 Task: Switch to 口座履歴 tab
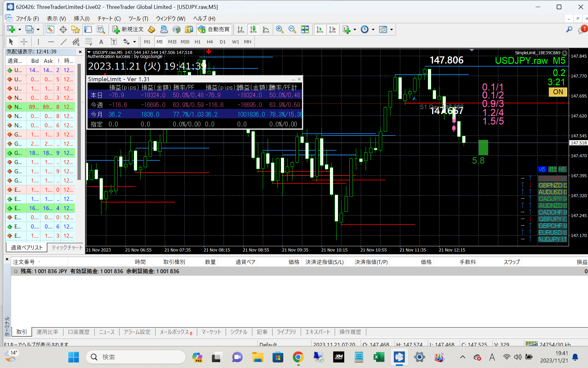pyautogui.click(x=79, y=332)
